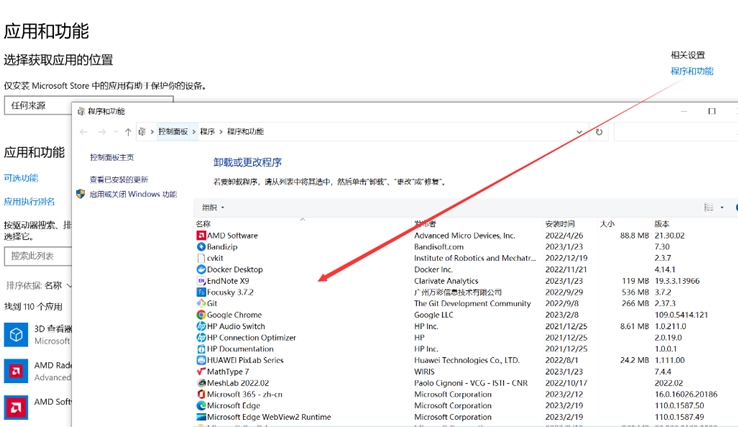Click the 程序和功能 breadcrumb segment
Viewport: 738px width, 427px height.
(x=245, y=131)
